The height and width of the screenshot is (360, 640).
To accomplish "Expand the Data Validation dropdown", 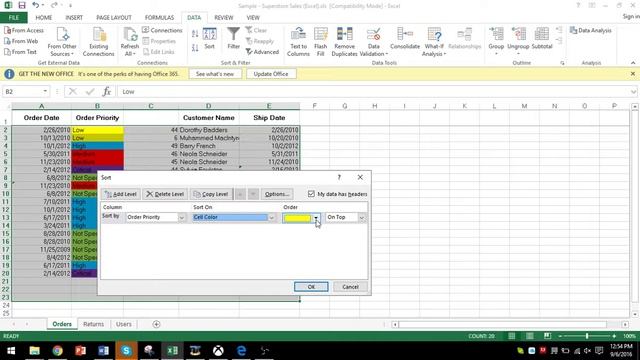I will point(387,54).
